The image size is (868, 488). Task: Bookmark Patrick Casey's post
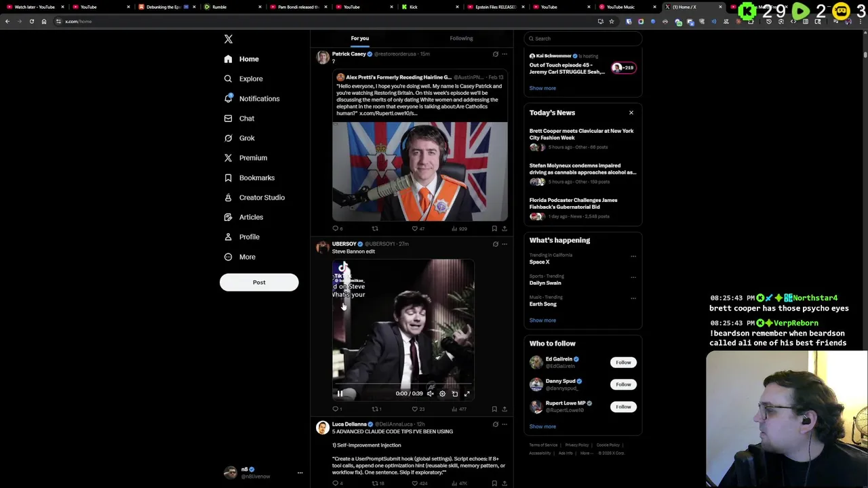click(494, 228)
